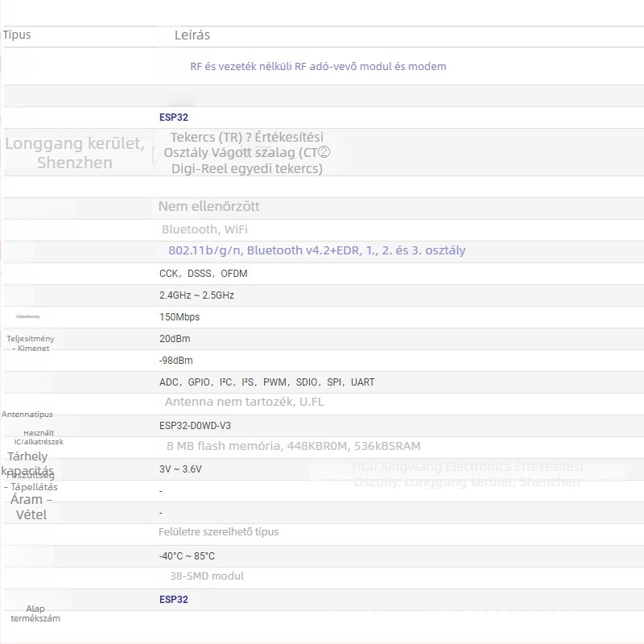Select the 'Antenna nem tartozék, U.FL' value

pyautogui.click(x=245, y=402)
